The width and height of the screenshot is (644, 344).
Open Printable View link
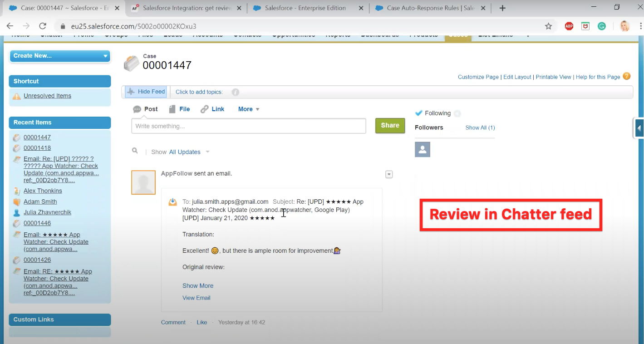[554, 77]
